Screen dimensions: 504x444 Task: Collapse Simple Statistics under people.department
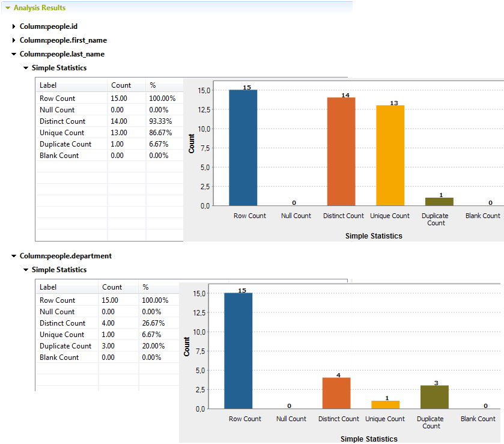tap(25, 269)
